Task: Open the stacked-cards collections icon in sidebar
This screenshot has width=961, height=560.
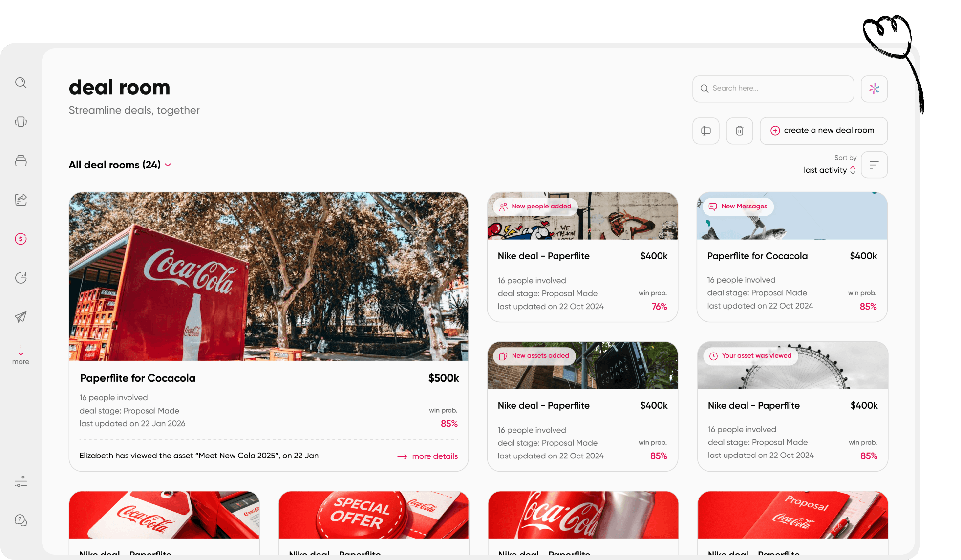Action: [x=21, y=161]
